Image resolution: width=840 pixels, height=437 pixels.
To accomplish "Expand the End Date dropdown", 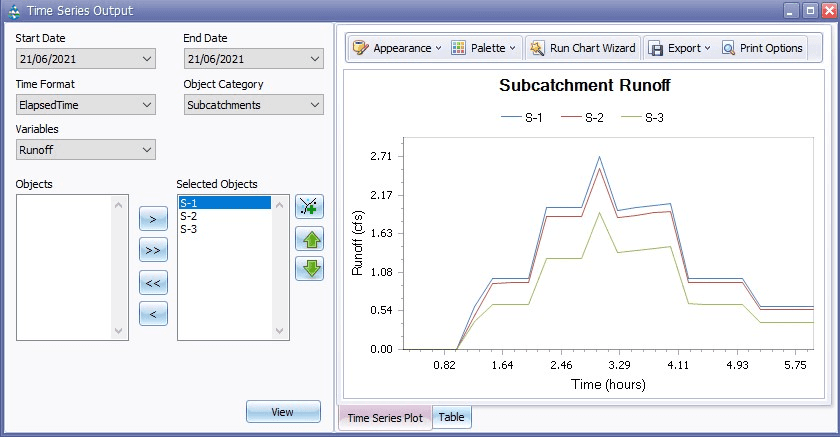I will point(316,60).
